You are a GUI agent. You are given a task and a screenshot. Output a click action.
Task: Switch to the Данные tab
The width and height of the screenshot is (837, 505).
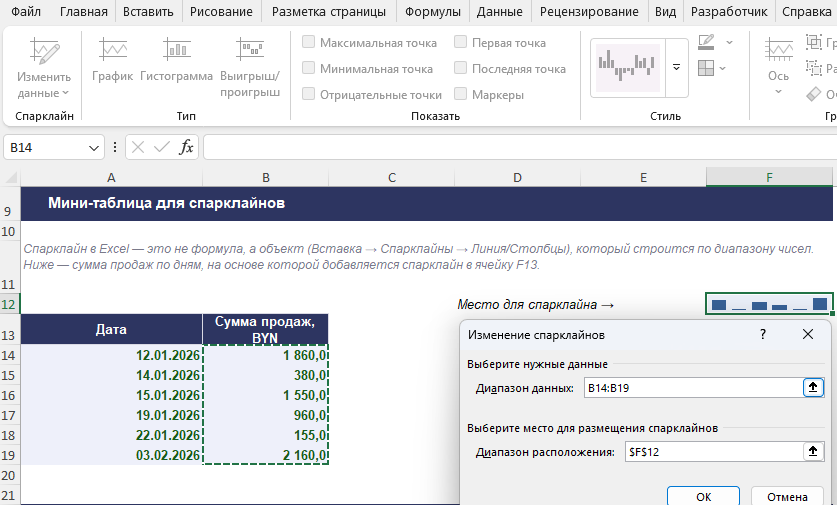tap(499, 12)
